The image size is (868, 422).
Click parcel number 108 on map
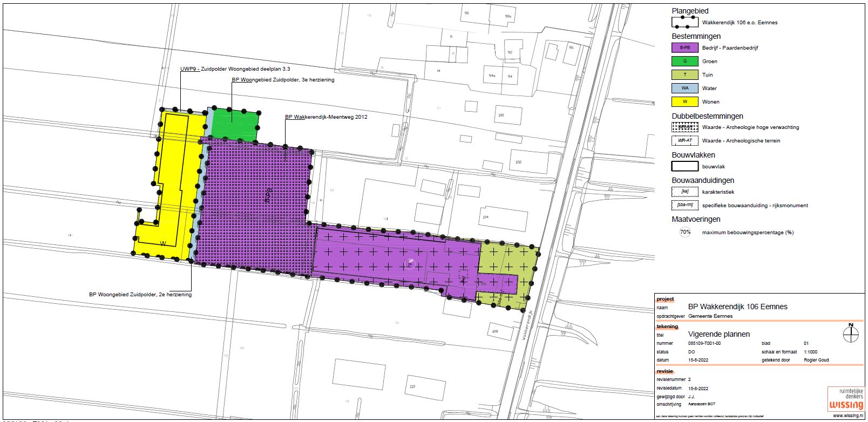[494, 330]
